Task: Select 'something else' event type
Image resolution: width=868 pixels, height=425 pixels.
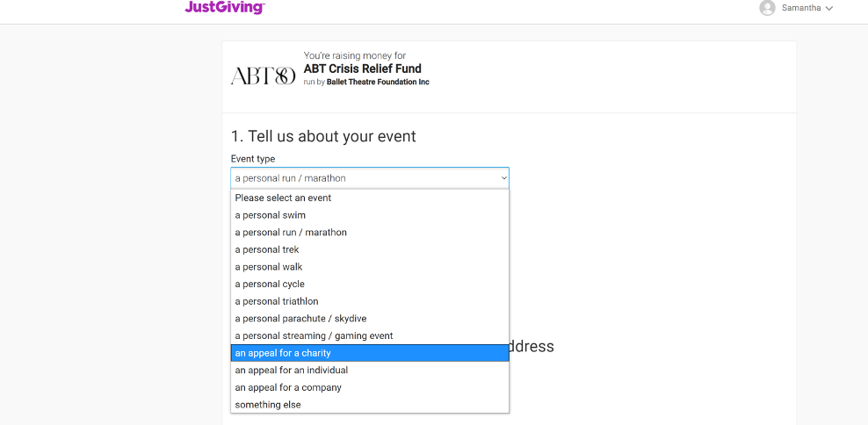Action: [370, 405]
